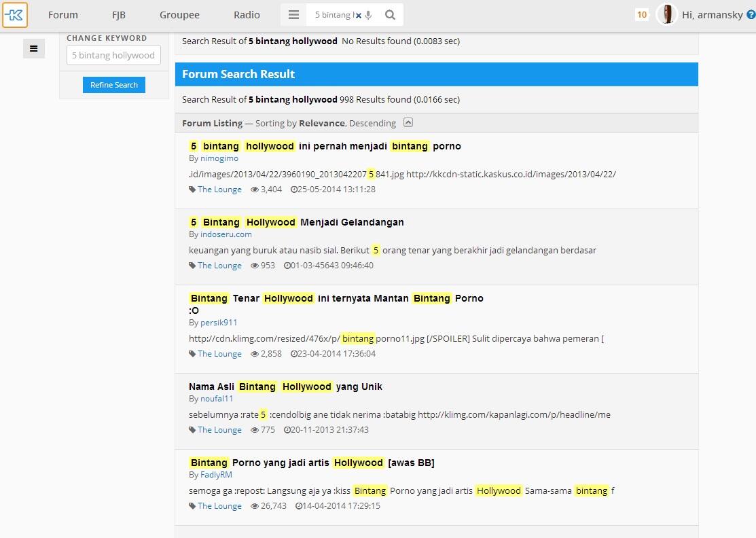The width and height of the screenshot is (756, 538).
Task: Click the microphone voice search icon
Action: tap(368, 16)
